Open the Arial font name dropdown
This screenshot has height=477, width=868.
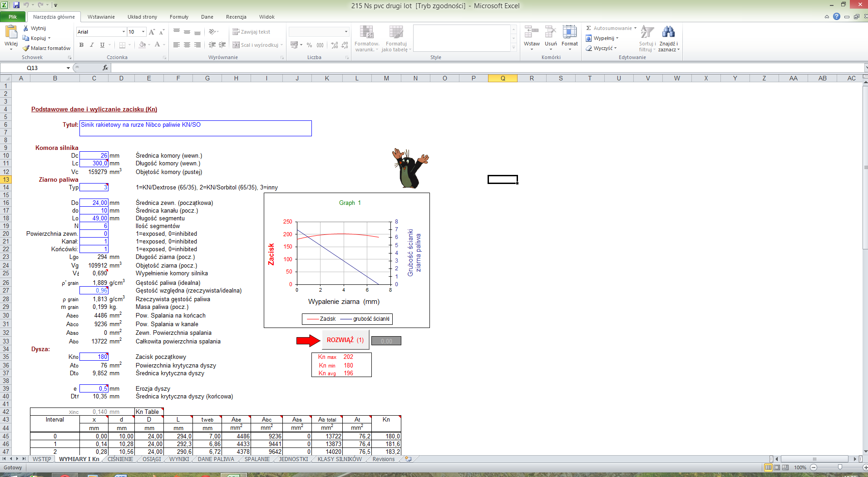click(123, 32)
